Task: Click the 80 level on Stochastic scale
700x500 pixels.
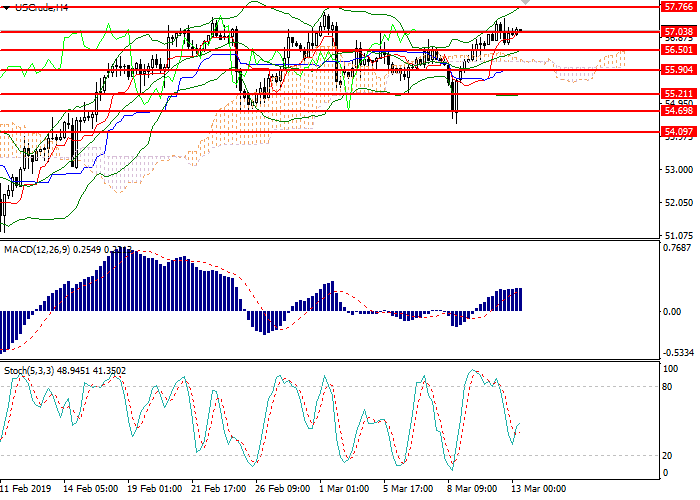Action: 667,386
